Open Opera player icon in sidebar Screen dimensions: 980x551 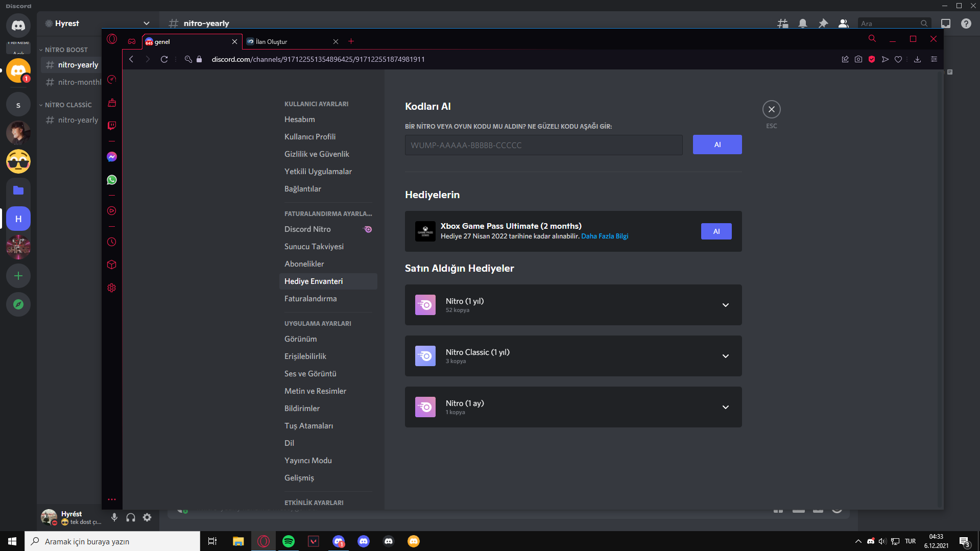[112, 211]
